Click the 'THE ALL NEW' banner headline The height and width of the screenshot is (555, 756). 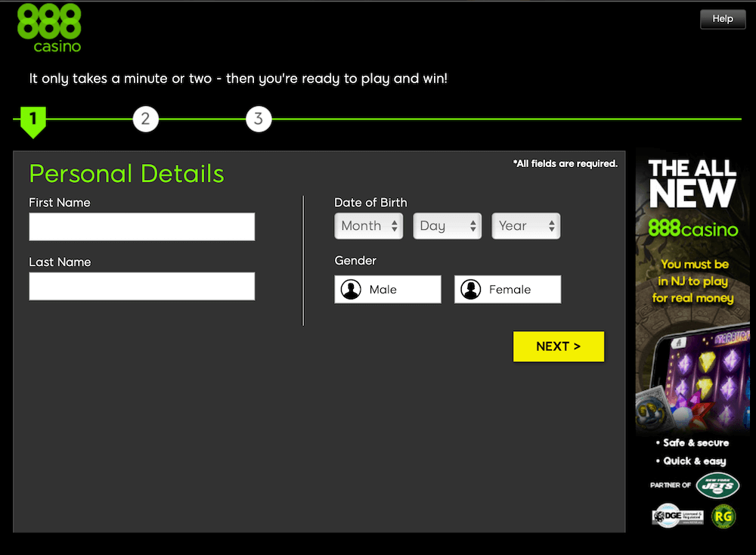(x=692, y=183)
